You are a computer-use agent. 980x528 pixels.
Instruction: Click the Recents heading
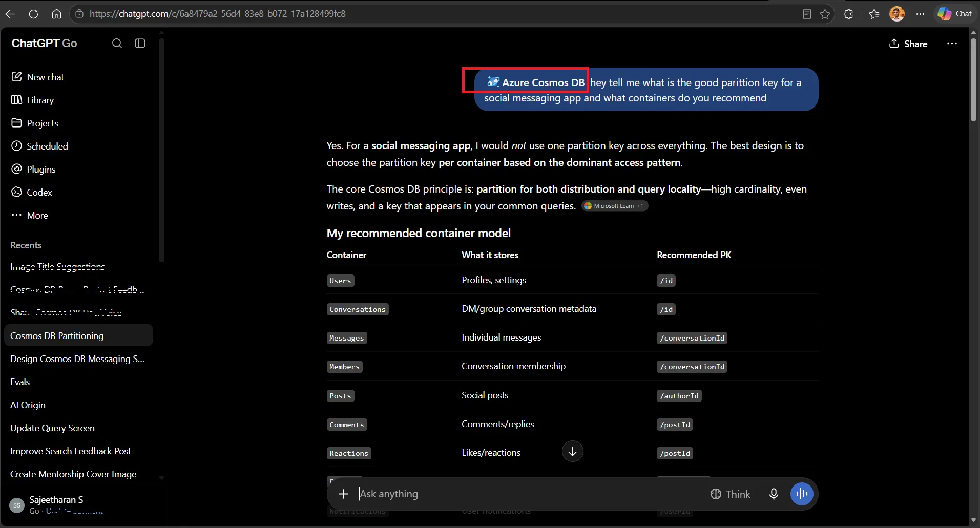coord(26,245)
